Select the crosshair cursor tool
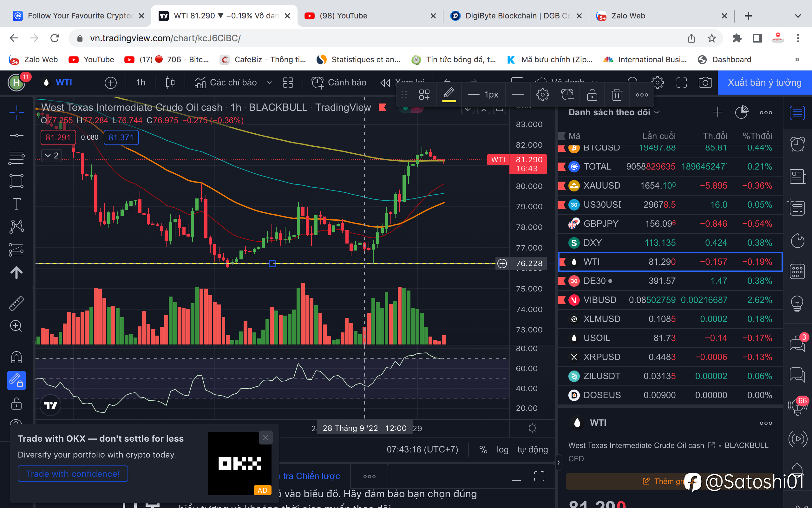The image size is (812, 508). [x=16, y=112]
